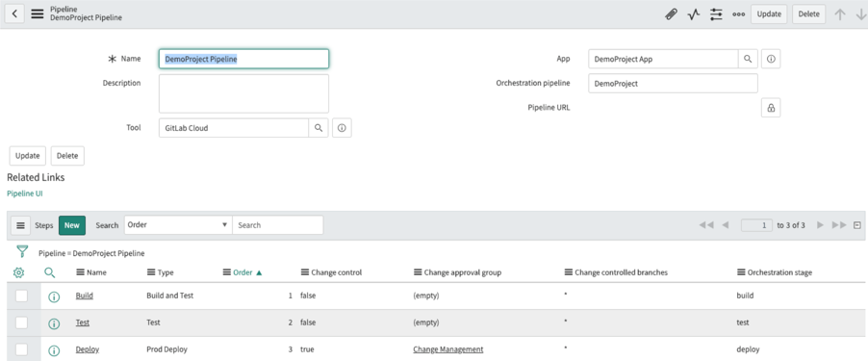Open the Steps list hamburger menu
Screen dimensions: 868x361
(20, 225)
